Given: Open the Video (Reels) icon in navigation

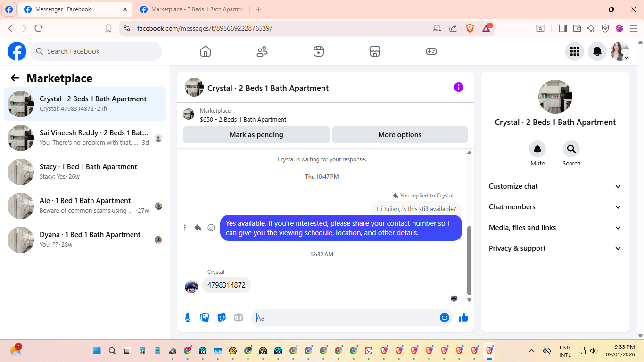Looking at the screenshot, I should 319,51.
